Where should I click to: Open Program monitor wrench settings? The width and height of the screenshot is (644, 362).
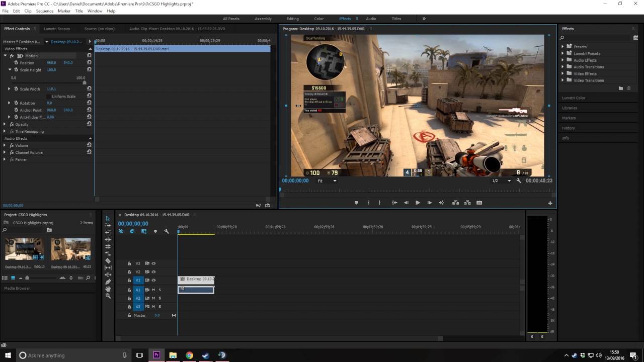tap(519, 180)
